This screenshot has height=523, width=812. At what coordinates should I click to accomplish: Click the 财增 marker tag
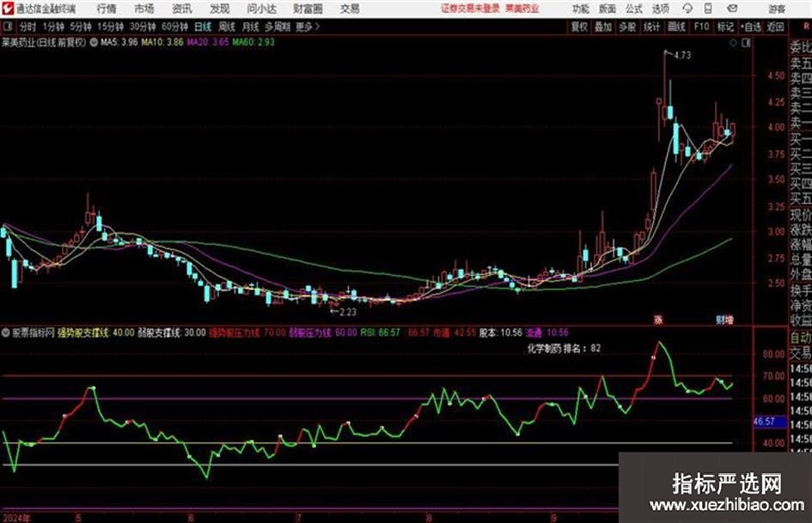tap(724, 320)
